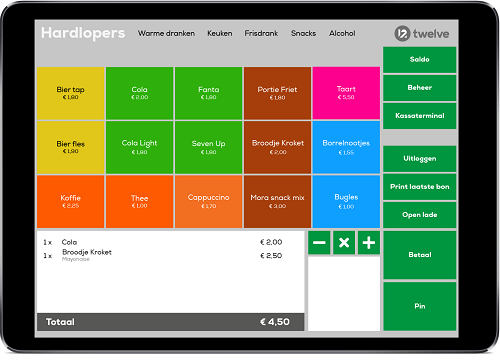Add Bugles to the order
Image resolution: width=500 pixels, height=360 pixels.
[346, 202]
